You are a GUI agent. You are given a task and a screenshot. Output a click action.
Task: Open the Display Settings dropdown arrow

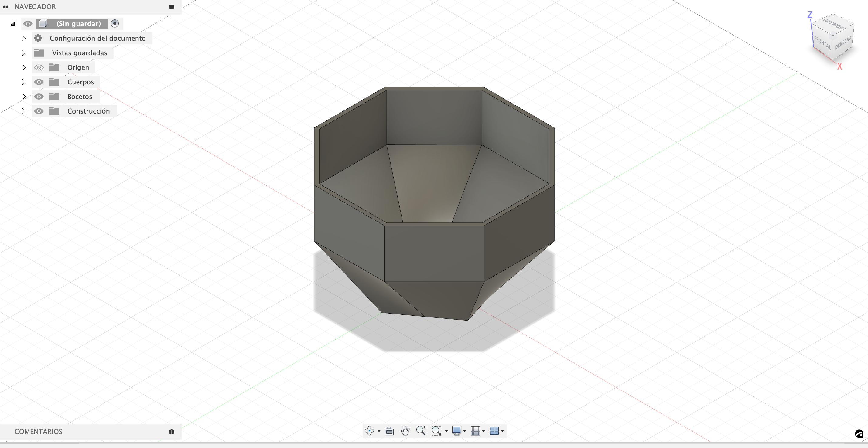coord(465,431)
